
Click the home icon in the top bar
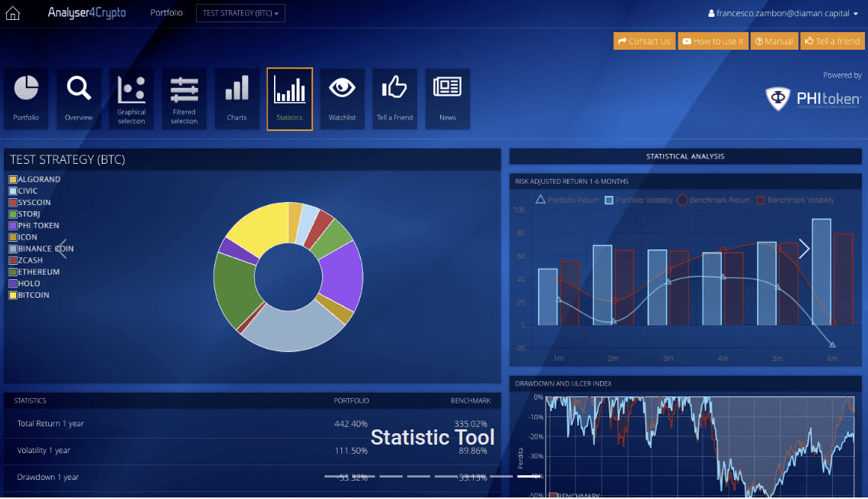tap(11, 13)
